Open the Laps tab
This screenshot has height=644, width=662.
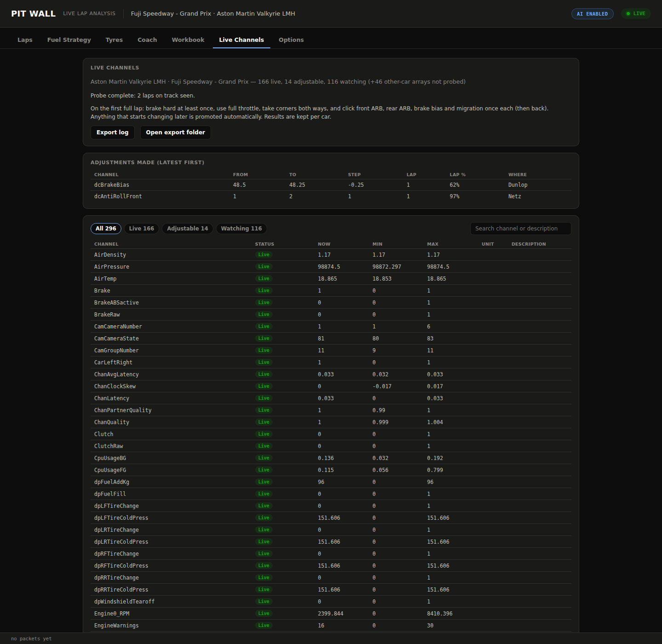tap(25, 40)
